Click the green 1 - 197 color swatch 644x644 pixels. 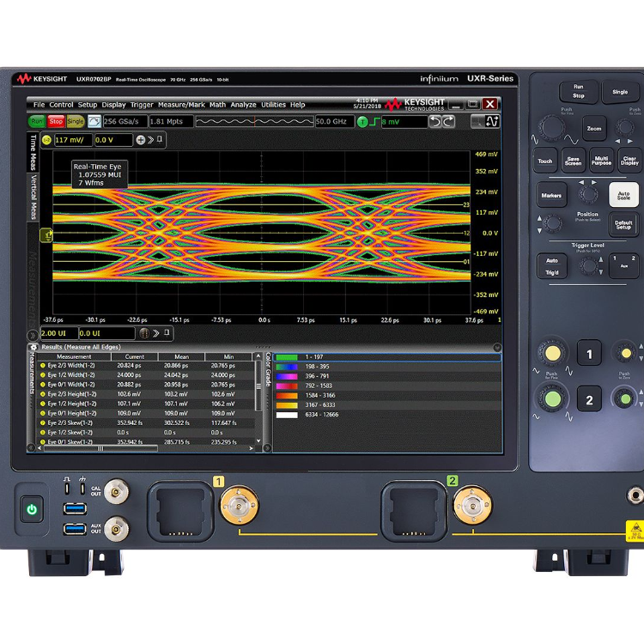[287, 357]
